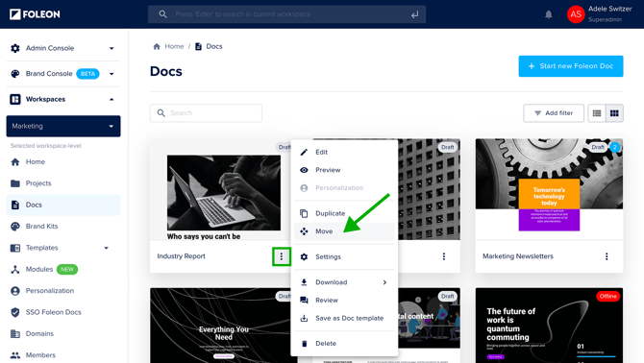This screenshot has height=363, width=644.
Task: Click the Add filter button
Action: [554, 113]
